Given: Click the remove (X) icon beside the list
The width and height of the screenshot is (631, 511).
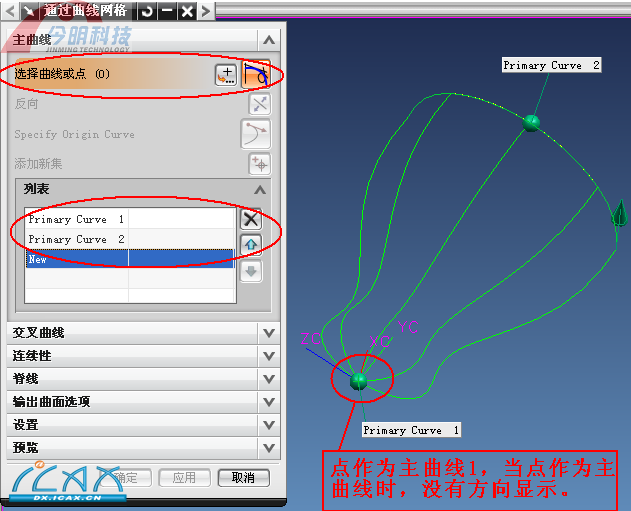Looking at the screenshot, I should 251,219.
